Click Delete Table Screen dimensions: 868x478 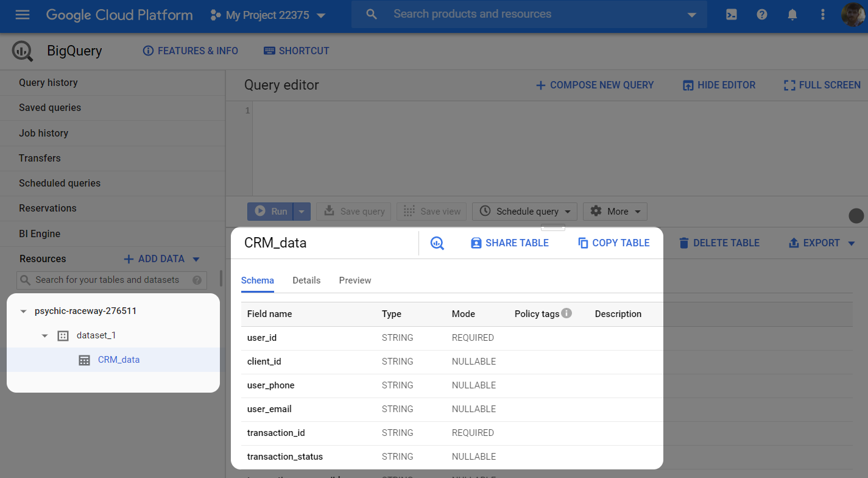tap(719, 243)
